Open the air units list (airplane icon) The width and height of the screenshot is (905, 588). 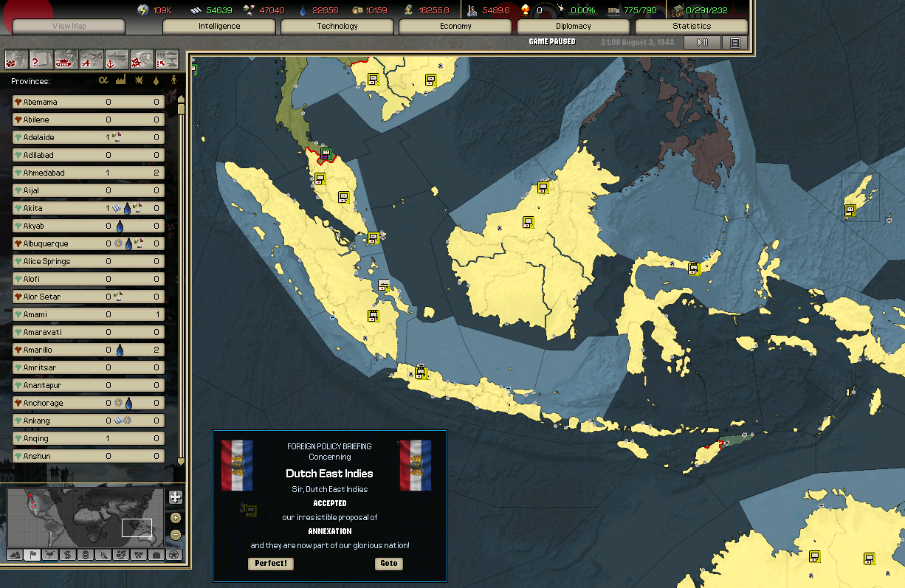coord(92,59)
